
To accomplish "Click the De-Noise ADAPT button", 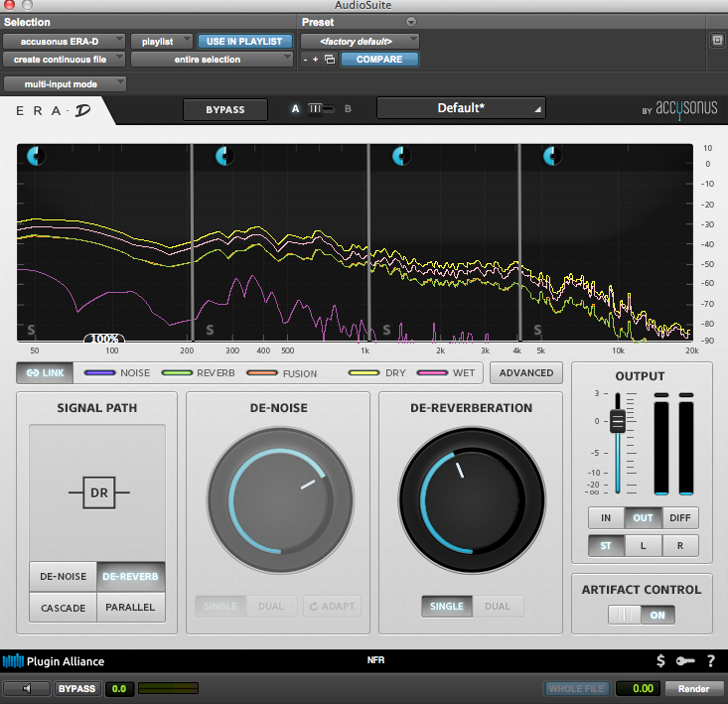I will pyautogui.click(x=332, y=607).
